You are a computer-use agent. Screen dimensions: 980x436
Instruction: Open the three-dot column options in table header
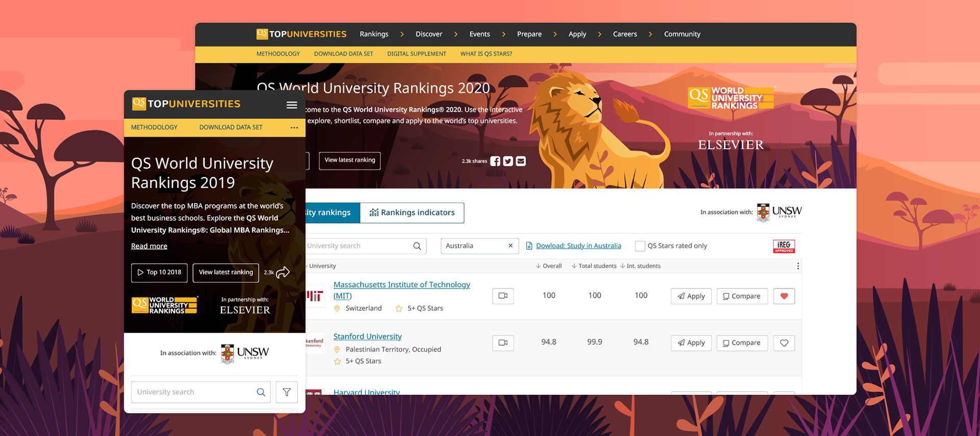798,266
